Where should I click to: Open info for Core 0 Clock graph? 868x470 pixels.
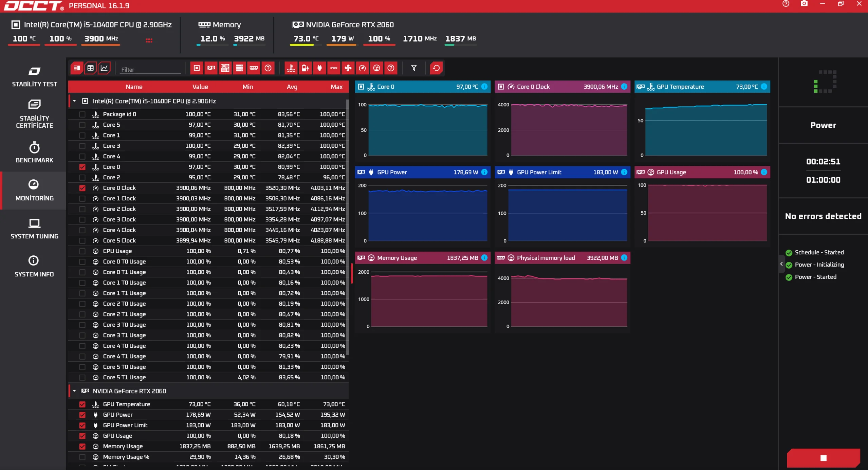pos(624,87)
